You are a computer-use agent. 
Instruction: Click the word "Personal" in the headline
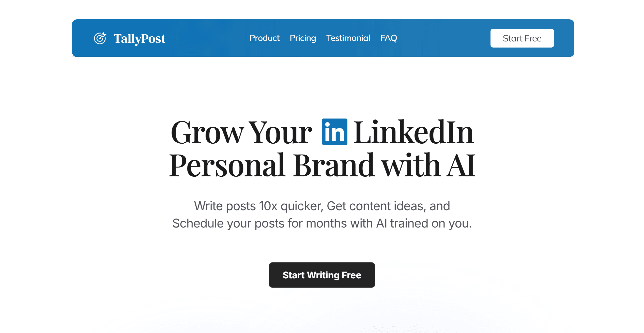[x=227, y=165]
